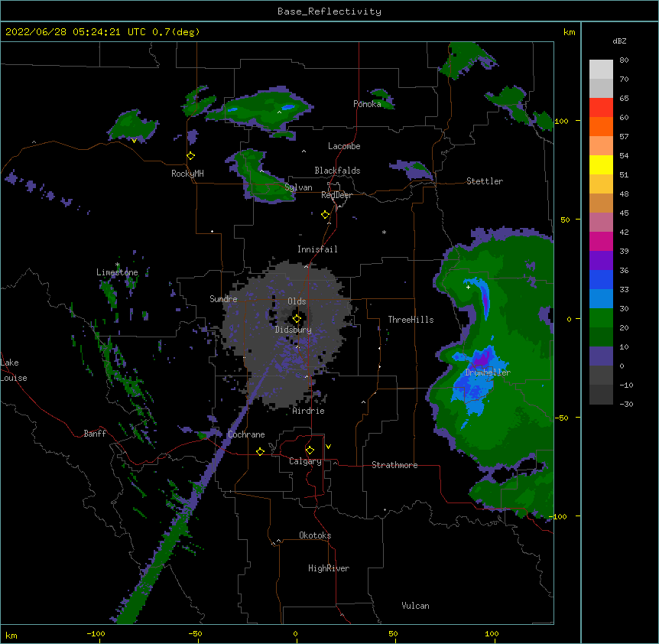Click the -50 tick label on the right axis

coord(561,418)
